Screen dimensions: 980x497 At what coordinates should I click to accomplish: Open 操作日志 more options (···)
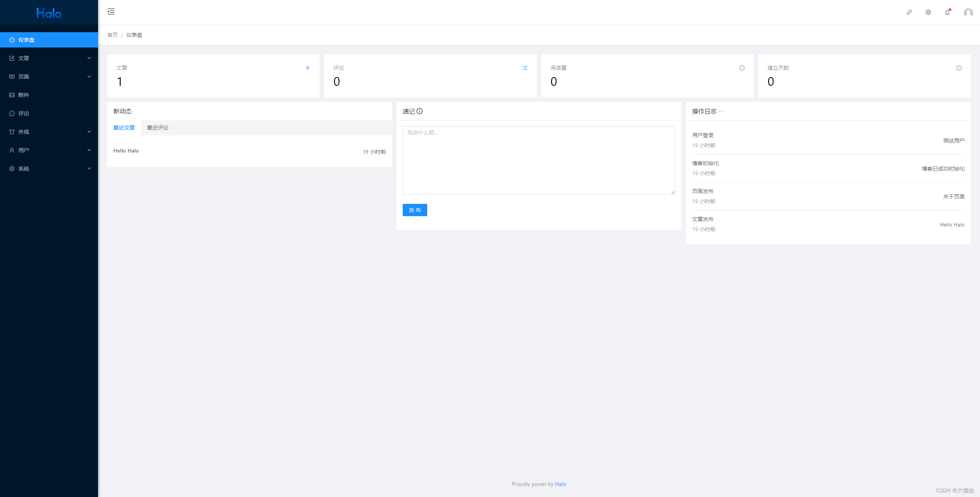[x=722, y=111]
